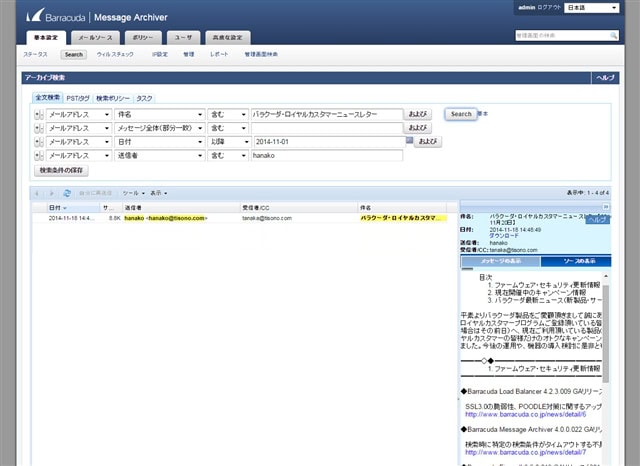Open calendar picker beside 2014-11-01 date field
Viewport: 640px width, 466px height.
tap(409, 140)
